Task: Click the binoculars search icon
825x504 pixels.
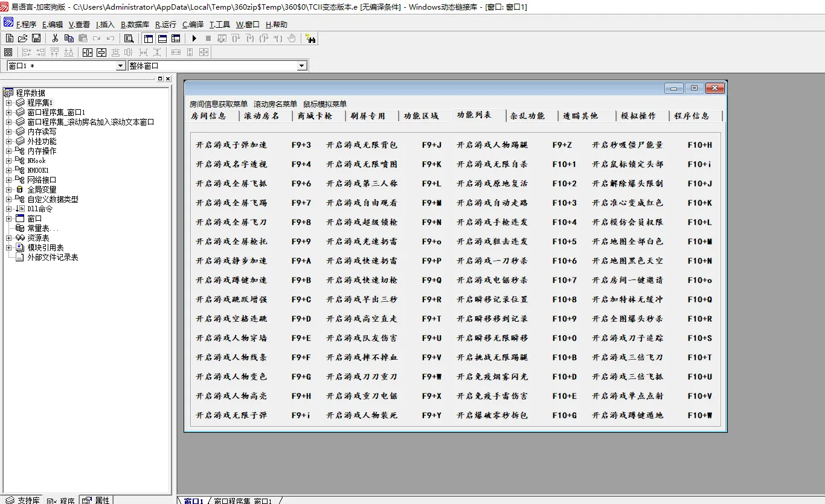Action: (311, 39)
